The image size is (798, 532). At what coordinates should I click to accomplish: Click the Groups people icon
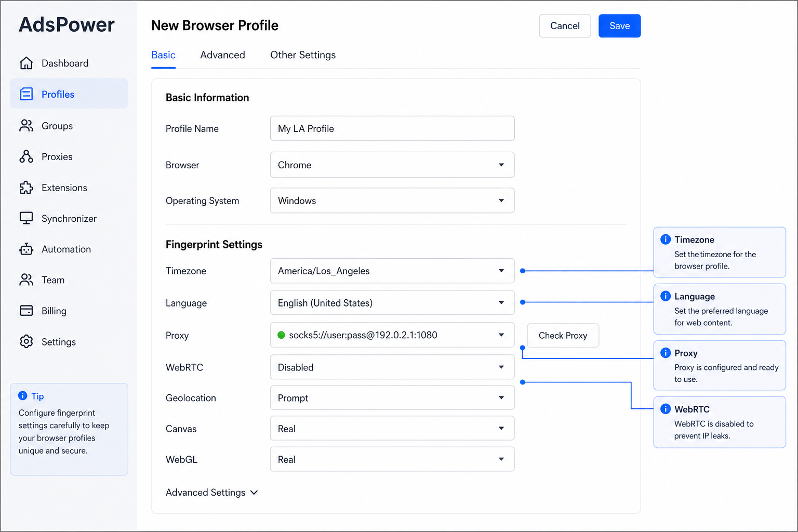26,126
